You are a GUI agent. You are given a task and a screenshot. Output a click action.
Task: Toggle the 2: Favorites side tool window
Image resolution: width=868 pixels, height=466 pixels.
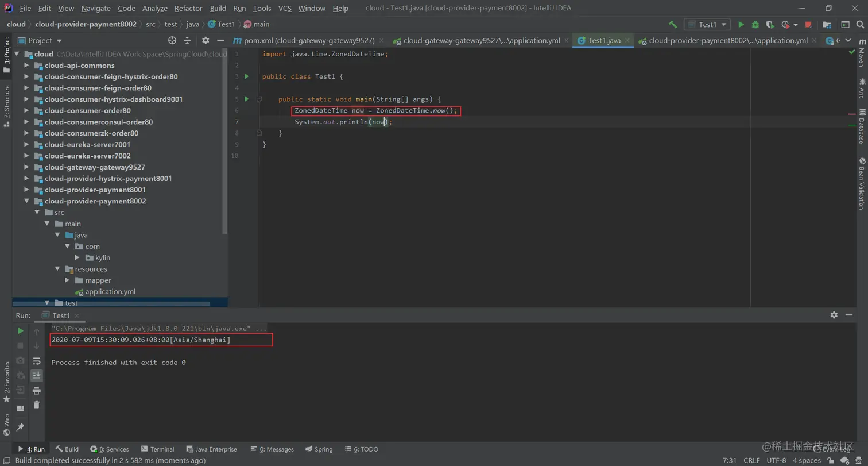6,382
